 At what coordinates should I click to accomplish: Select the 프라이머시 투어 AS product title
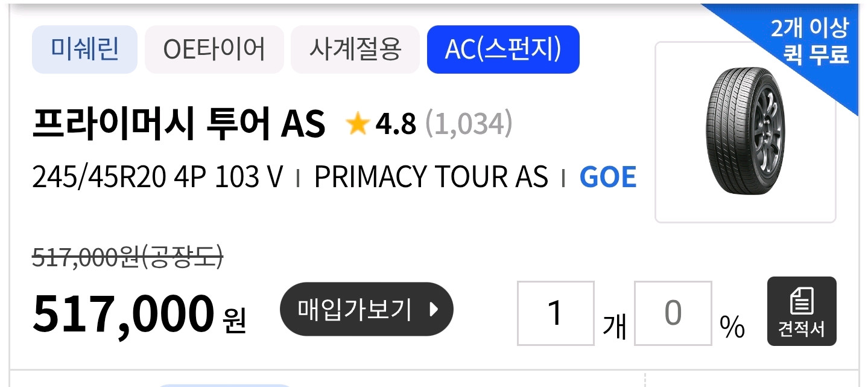[178, 125]
